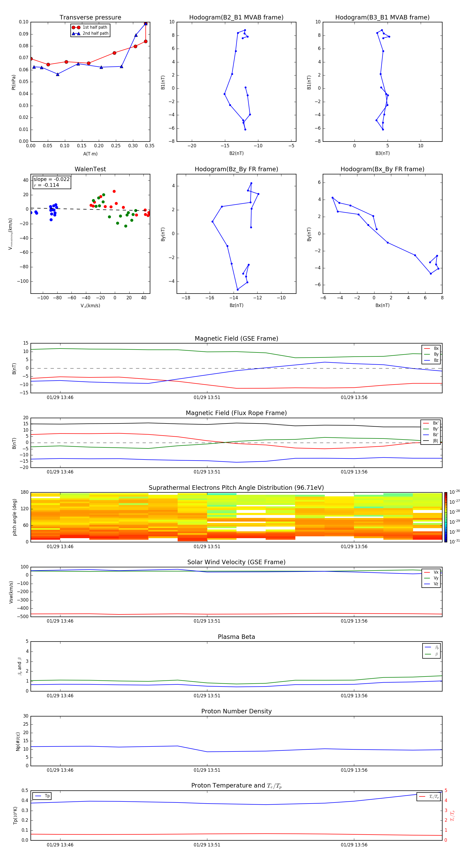Click 'Hodogram(Bx_By FR frame)' title
This screenshot has height=868, width=473.
pyautogui.click(x=382, y=169)
